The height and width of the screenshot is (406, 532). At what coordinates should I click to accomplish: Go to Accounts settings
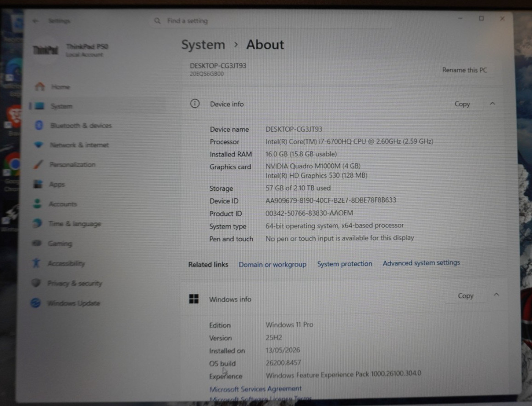click(x=63, y=204)
